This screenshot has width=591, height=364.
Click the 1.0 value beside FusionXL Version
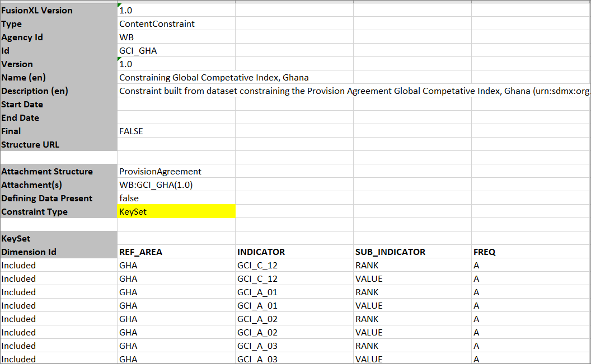126,11
